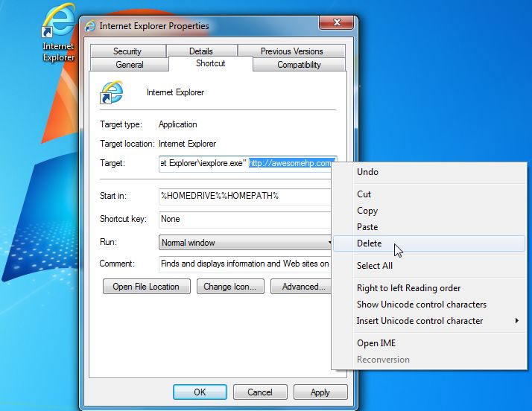Click the Cancel button
This screenshot has height=411, width=532.
[x=260, y=392]
